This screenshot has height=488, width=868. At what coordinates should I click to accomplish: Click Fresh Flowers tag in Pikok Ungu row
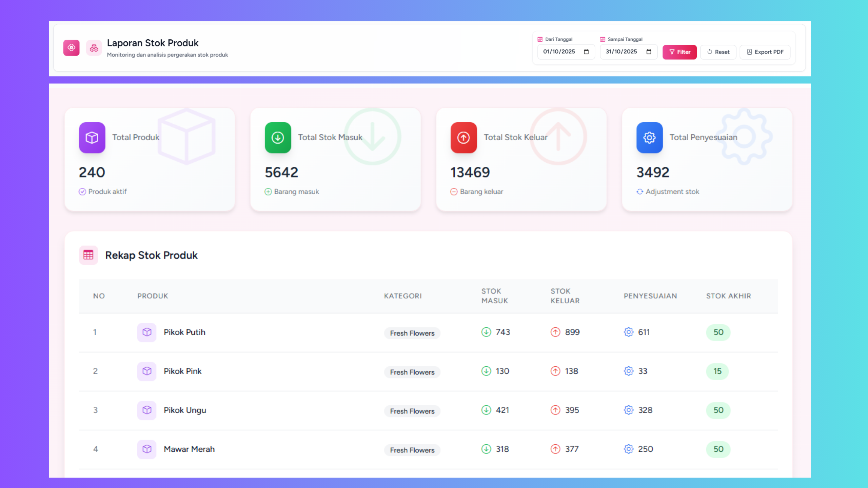tap(412, 411)
